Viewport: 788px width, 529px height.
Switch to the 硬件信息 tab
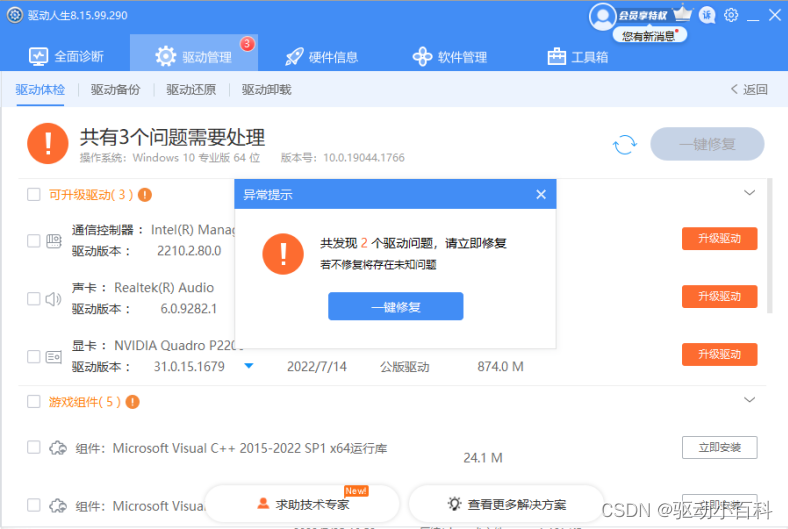(322, 57)
